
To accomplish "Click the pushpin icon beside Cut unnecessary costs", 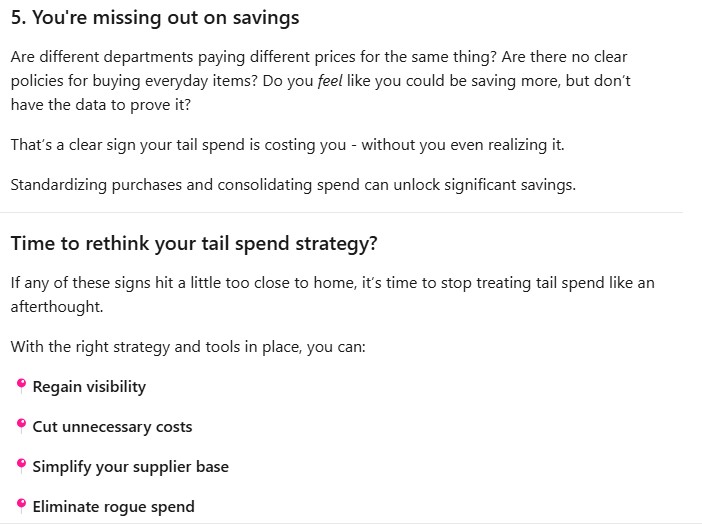I will pyautogui.click(x=21, y=426).
